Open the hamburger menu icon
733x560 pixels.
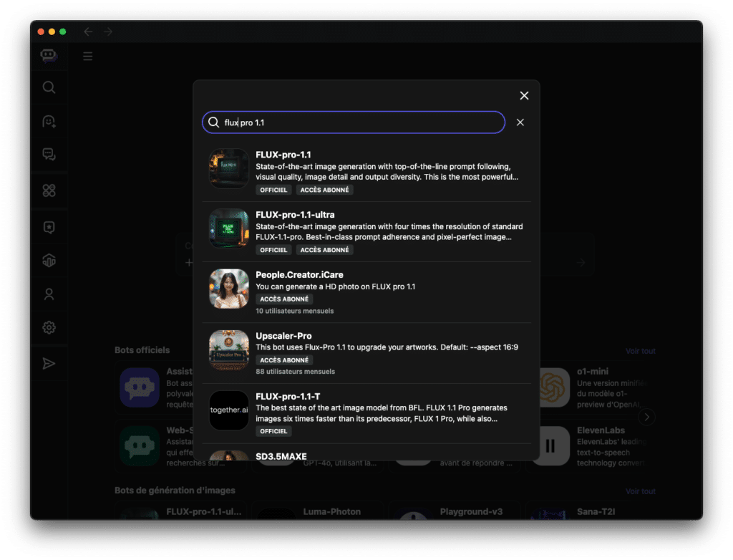(87, 57)
